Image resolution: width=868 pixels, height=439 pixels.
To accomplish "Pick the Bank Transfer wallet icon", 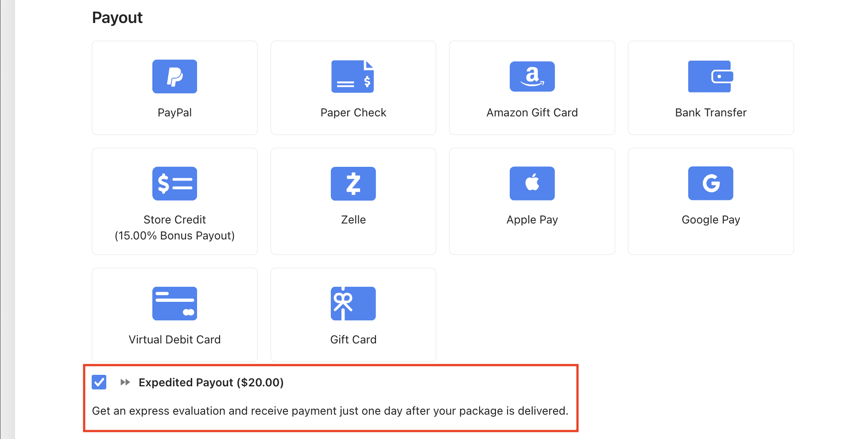I will point(710,77).
